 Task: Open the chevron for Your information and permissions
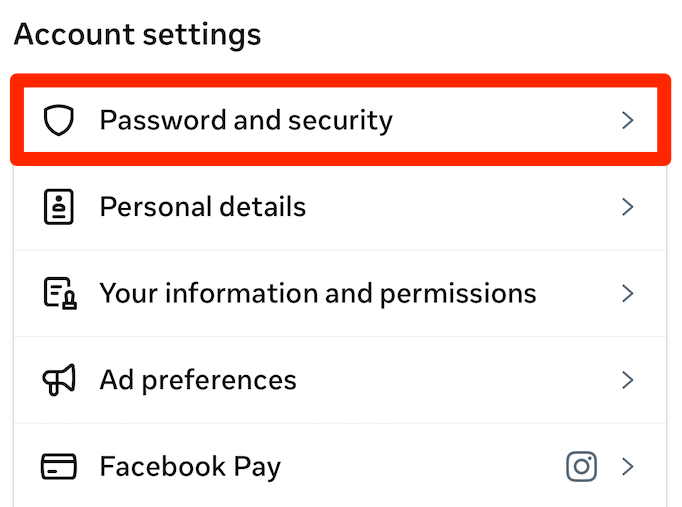click(628, 294)
